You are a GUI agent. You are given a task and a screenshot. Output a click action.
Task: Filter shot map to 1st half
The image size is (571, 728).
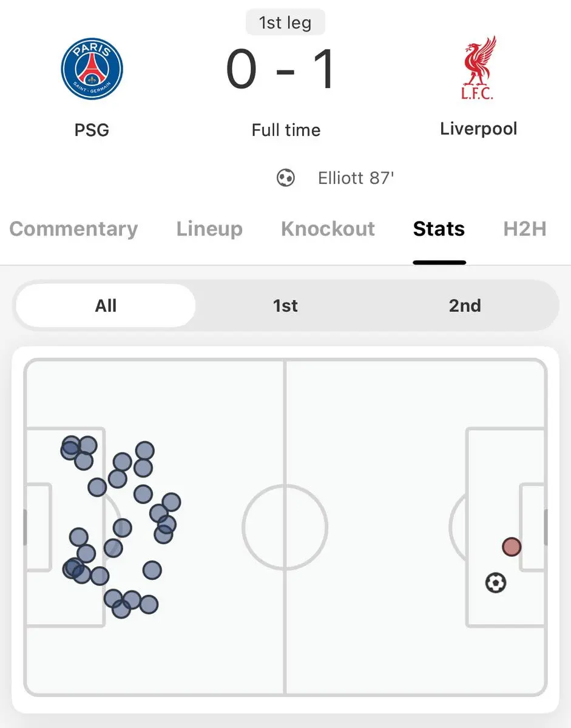(x=285, y=305)
